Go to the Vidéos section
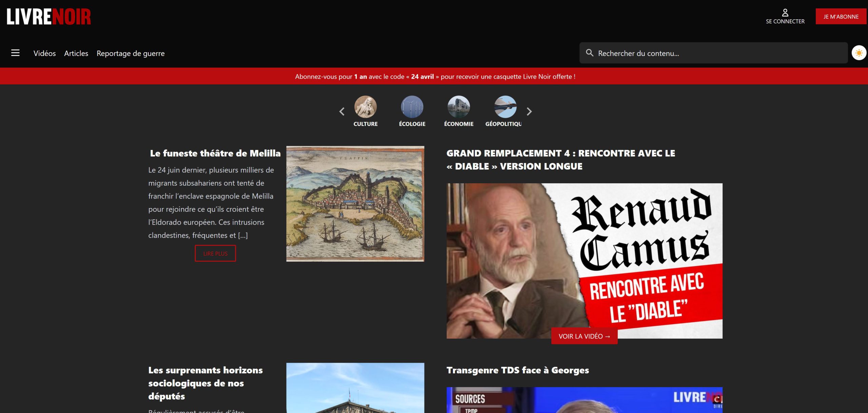868x413 pixels. tap(44, 53)
